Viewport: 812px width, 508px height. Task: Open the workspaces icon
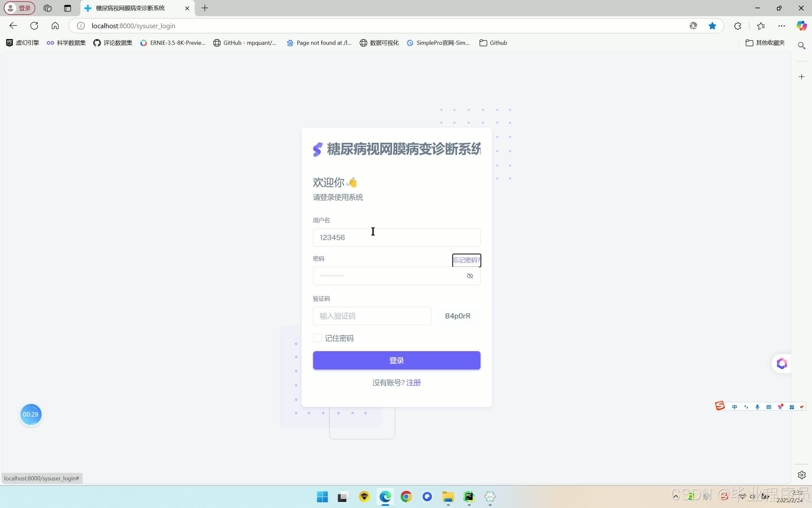[48, 8]
